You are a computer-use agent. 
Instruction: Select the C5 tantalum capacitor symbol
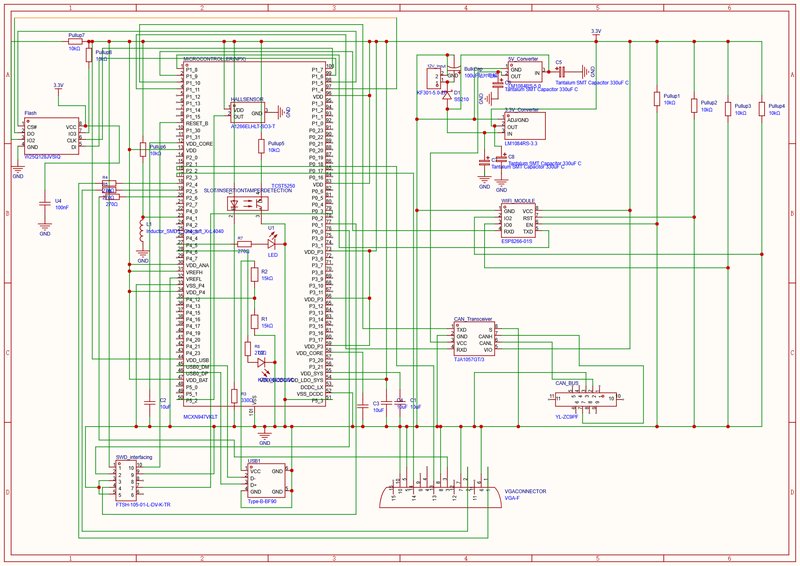(x=560, y=72)
